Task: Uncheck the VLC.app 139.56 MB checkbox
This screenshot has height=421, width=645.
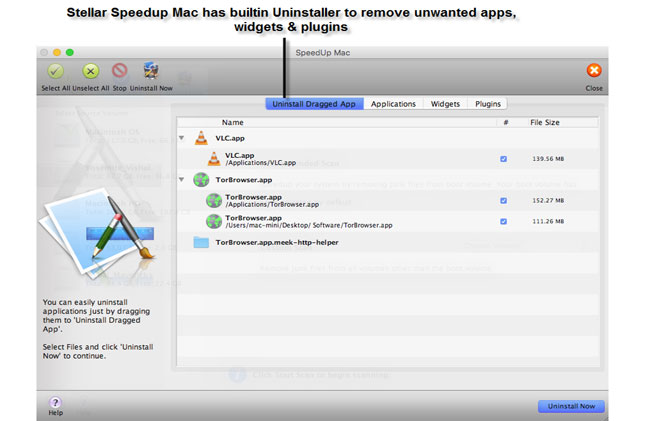Action: 503,159
